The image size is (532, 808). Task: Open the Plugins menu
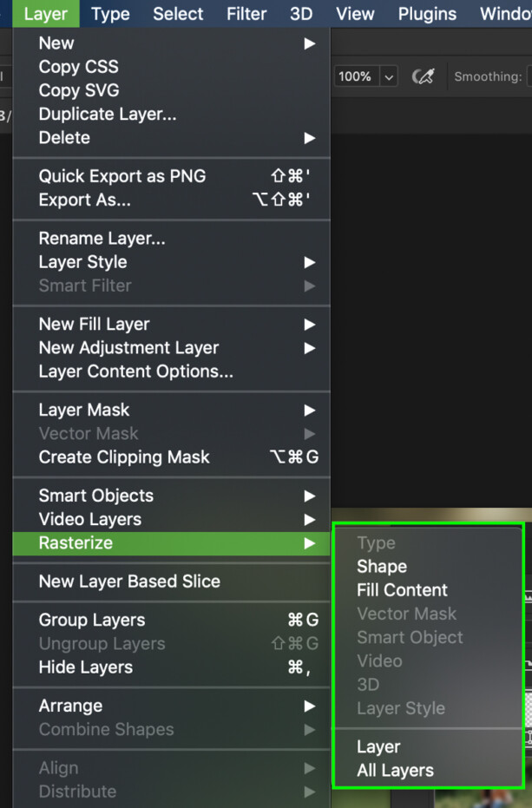427,14
